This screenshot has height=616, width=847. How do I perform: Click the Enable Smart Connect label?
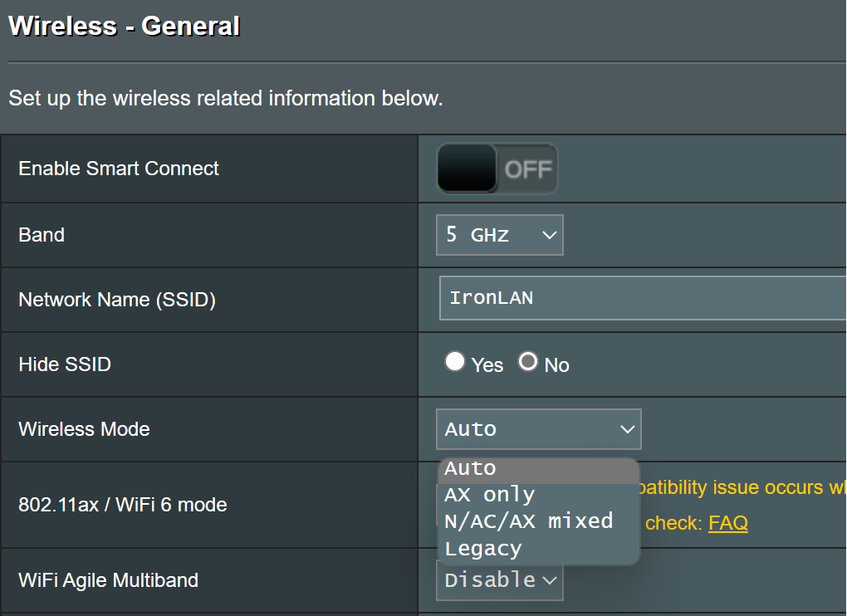[x=119, y=169]
